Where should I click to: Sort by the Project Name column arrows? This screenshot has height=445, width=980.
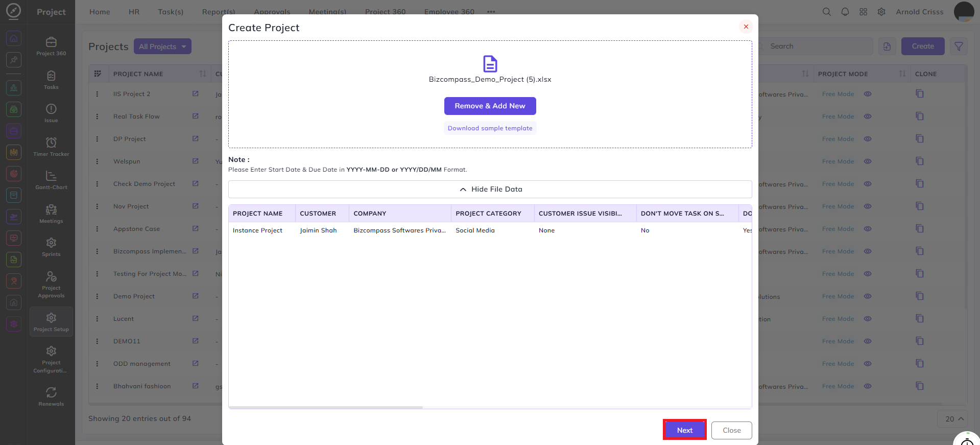(203, 74)
